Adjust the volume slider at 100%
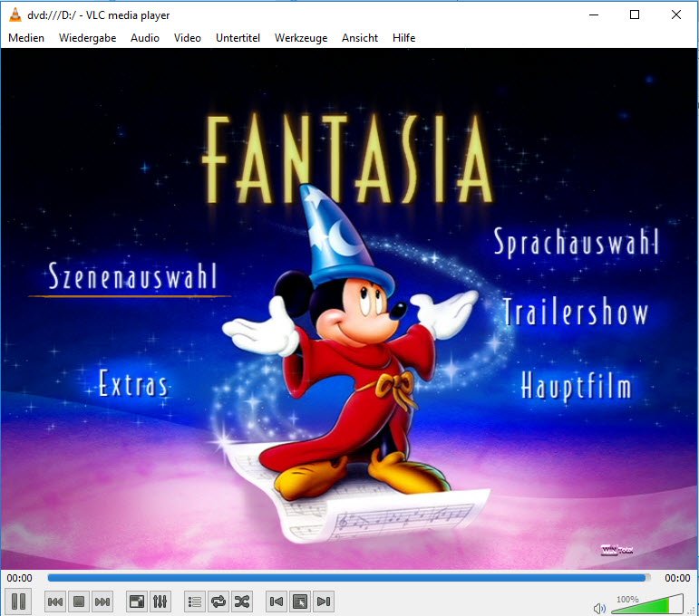Screen dimensions: 699x616 click(647, 604)
